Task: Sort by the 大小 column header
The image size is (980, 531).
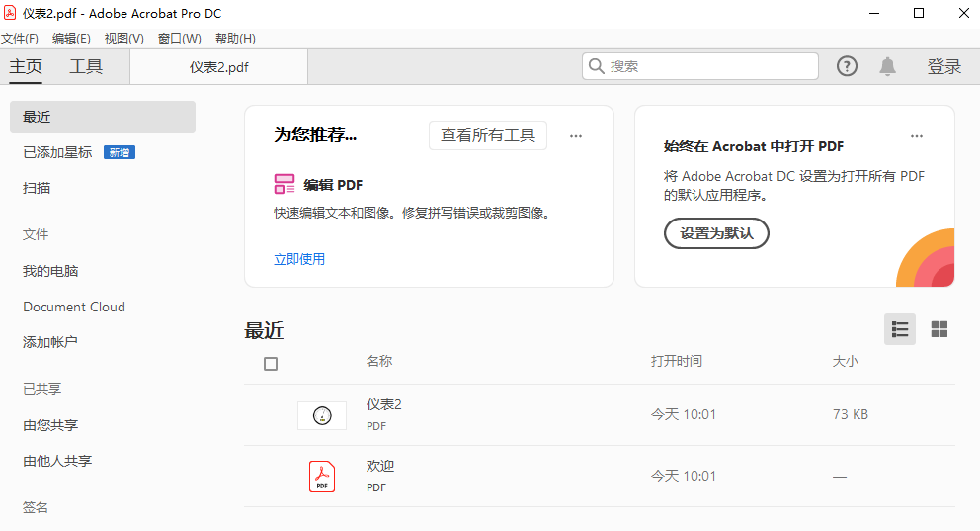Action: pyautogui.click(x=845, y=361)
